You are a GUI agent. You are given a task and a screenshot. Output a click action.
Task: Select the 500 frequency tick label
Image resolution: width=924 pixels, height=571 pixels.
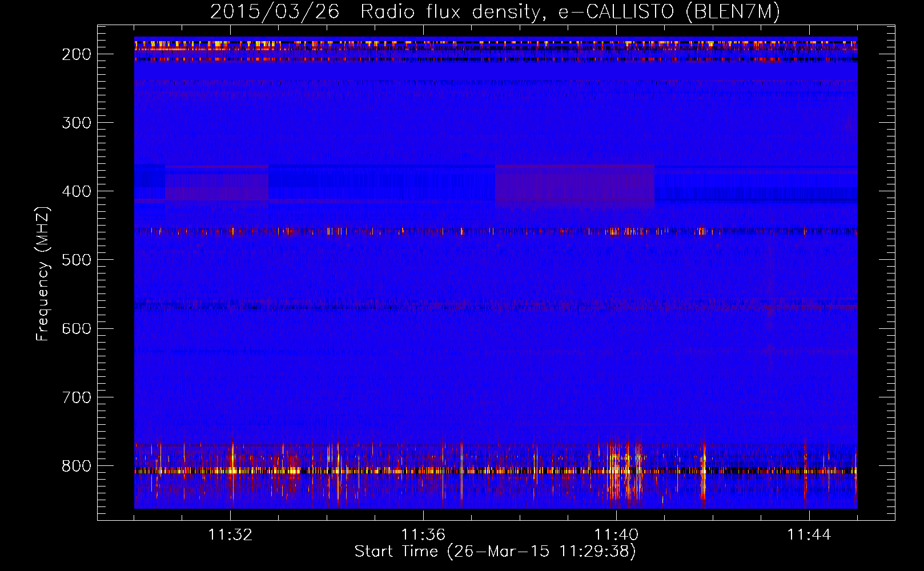[x=77, y=260]
